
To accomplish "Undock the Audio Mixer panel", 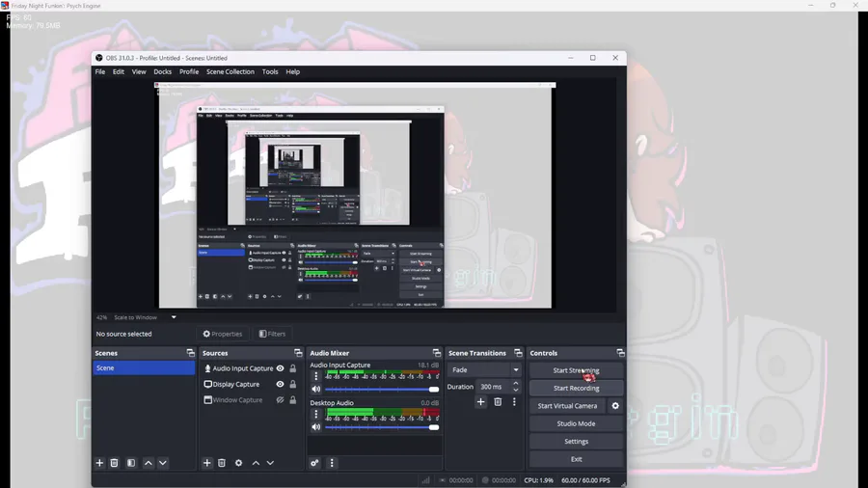I will [437, 353].
